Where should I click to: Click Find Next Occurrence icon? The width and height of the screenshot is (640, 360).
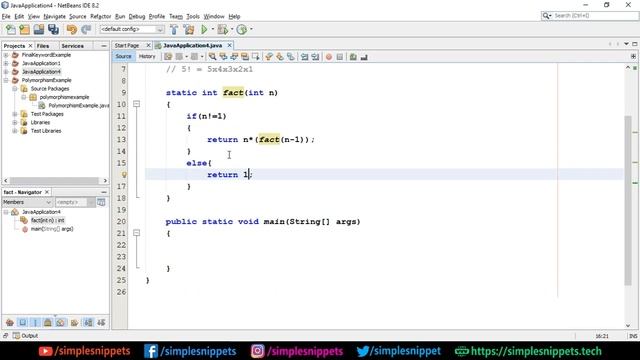[x=234, y=57]
